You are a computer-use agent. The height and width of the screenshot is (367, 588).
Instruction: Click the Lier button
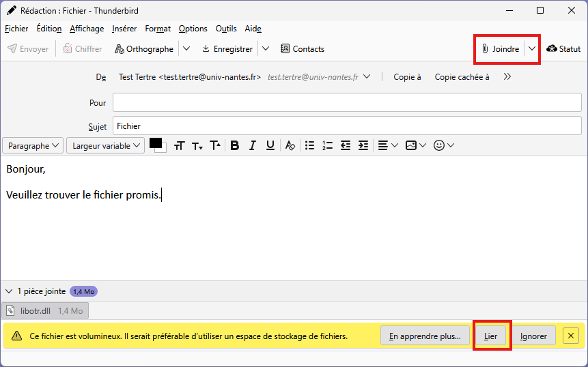491,336
